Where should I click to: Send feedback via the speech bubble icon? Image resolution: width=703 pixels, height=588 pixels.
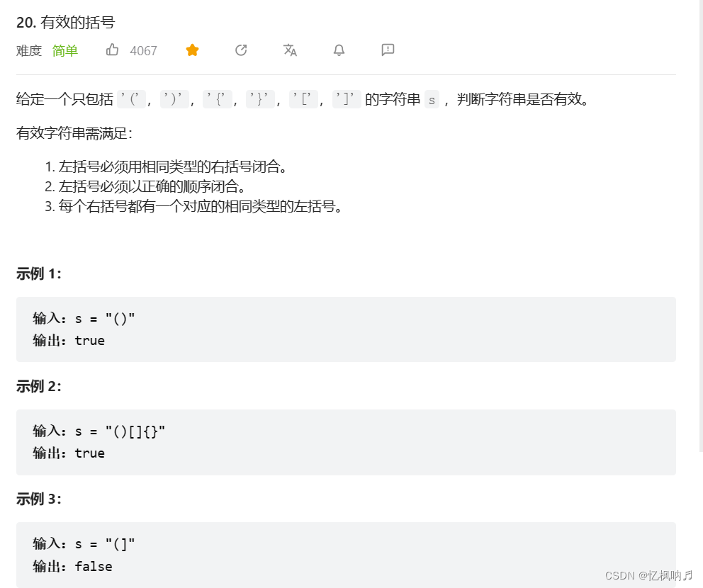pyautogui.click(x=387, y=50)
